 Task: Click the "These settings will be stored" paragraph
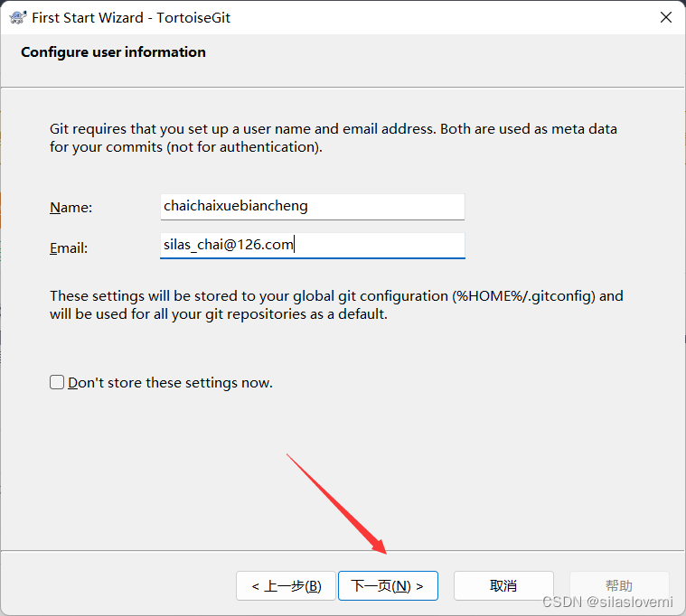coord(336,304)
